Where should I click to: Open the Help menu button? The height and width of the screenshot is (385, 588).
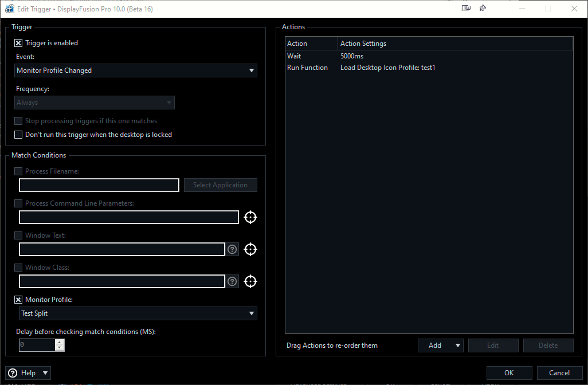pyautogui.click(x=28, y=373)
